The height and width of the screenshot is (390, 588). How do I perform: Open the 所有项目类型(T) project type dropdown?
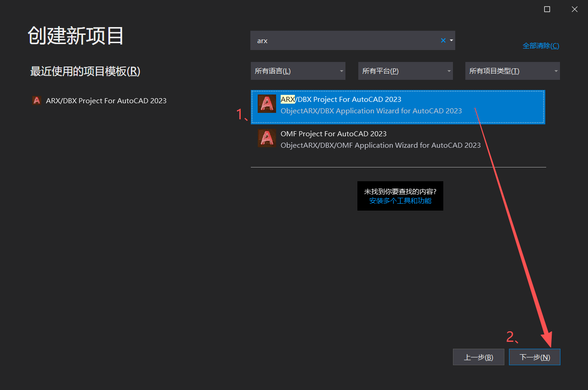513,71
